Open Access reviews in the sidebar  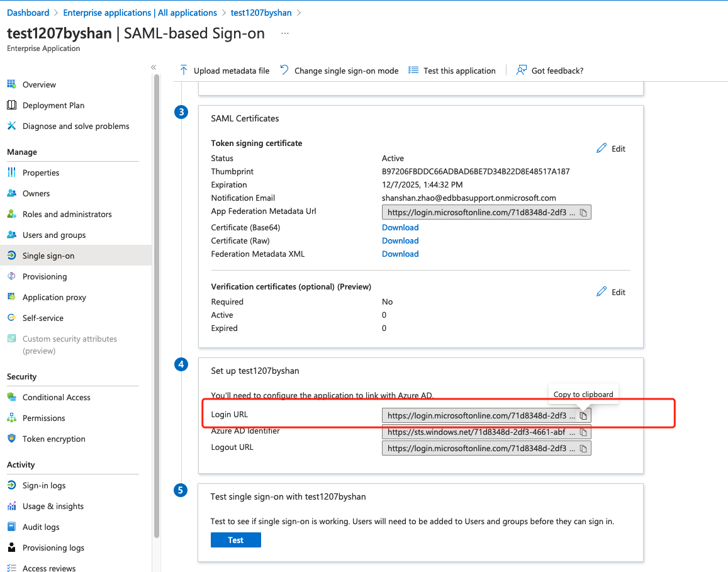[48, 568]
